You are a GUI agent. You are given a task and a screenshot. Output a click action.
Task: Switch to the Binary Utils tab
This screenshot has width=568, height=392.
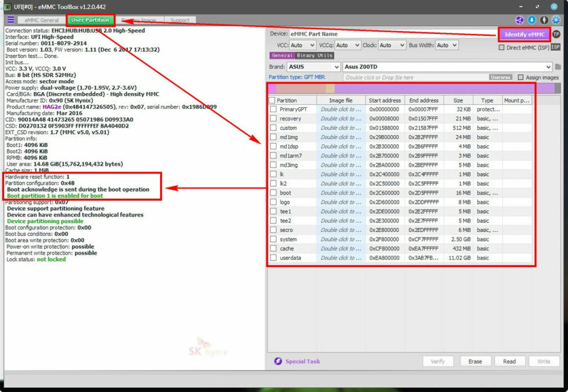(x=313, y=57)
